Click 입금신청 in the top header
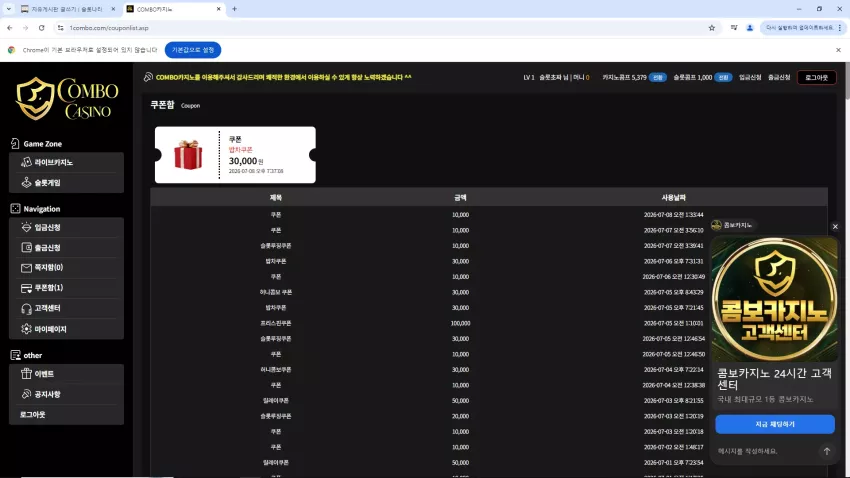This screenshot has width=850, height=478. (750, 77)
